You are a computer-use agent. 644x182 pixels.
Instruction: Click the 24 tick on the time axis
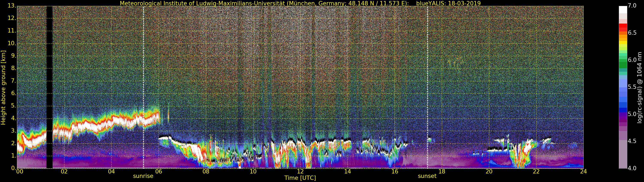pos(583,172)
